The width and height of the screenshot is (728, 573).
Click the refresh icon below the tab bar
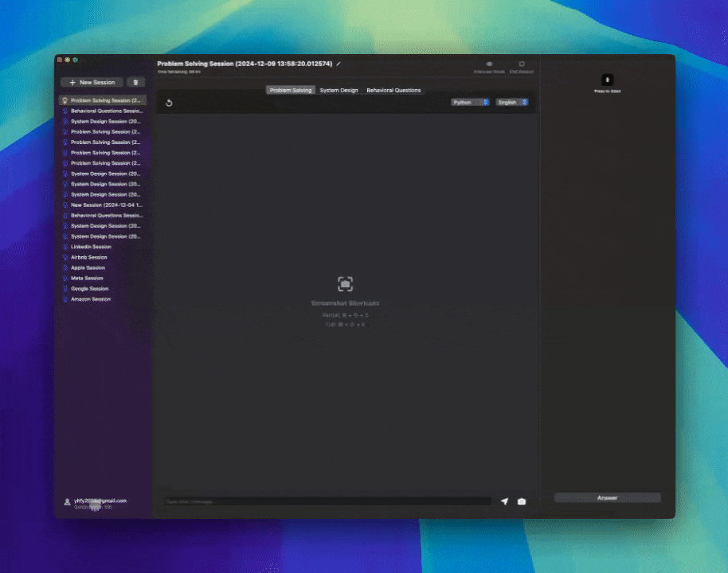[x=168, y=102]
